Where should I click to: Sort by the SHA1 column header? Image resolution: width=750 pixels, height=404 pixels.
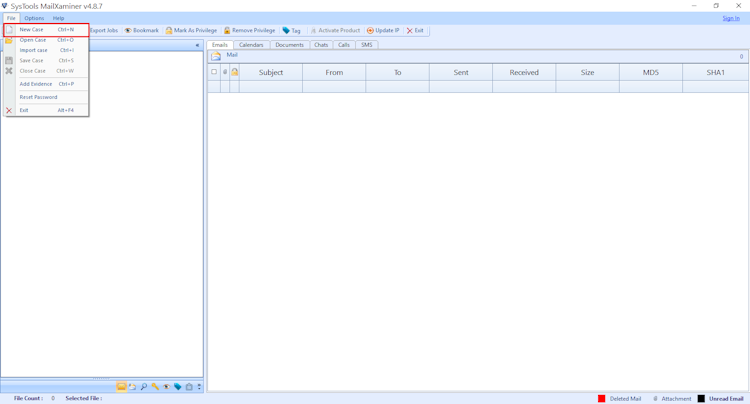[716, 73]
